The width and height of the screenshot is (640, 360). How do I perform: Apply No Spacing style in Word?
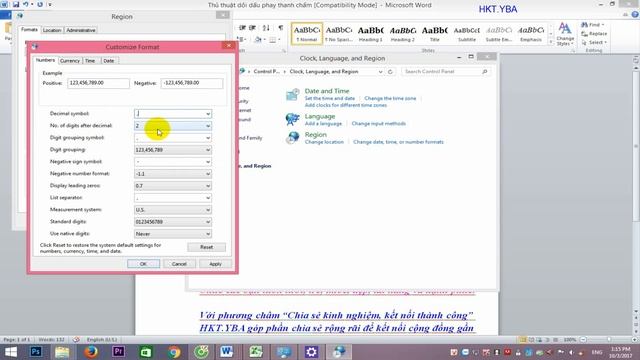tap(339, 33)
